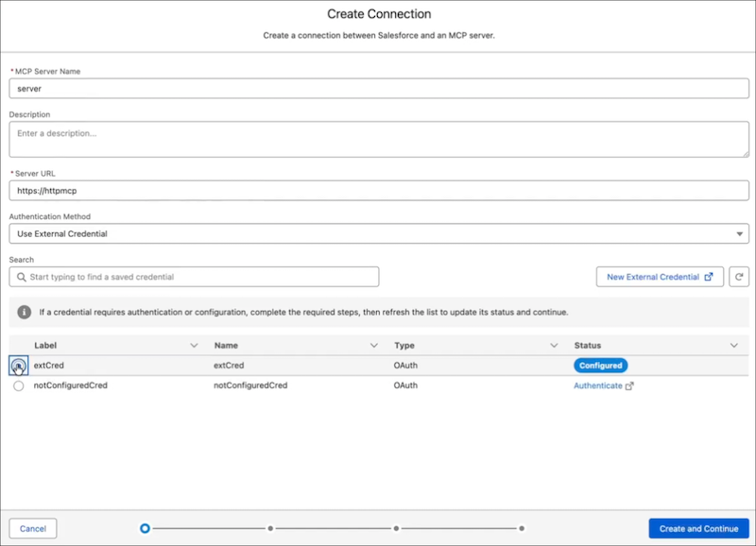Select the notConfiguredCred radio button
The width and height of the screenshot is (756, 546).
coord(18,385)
